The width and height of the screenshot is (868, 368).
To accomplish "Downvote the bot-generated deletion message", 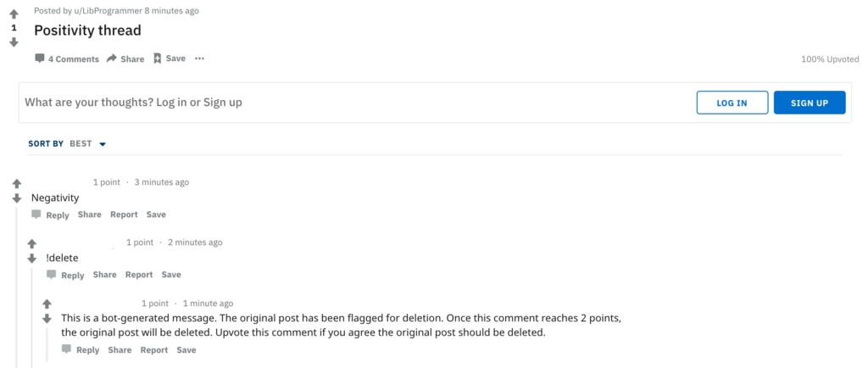I will pyautogui.click(x=47, y=319).
